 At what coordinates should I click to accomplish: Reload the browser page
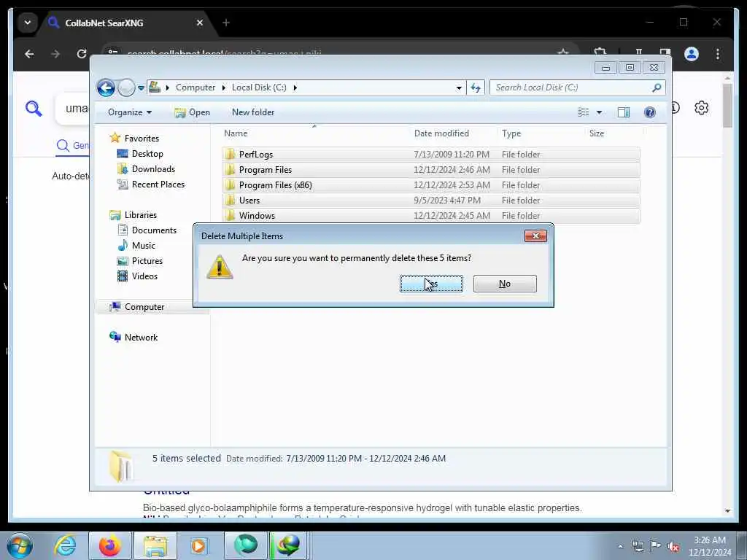[82, 54]
